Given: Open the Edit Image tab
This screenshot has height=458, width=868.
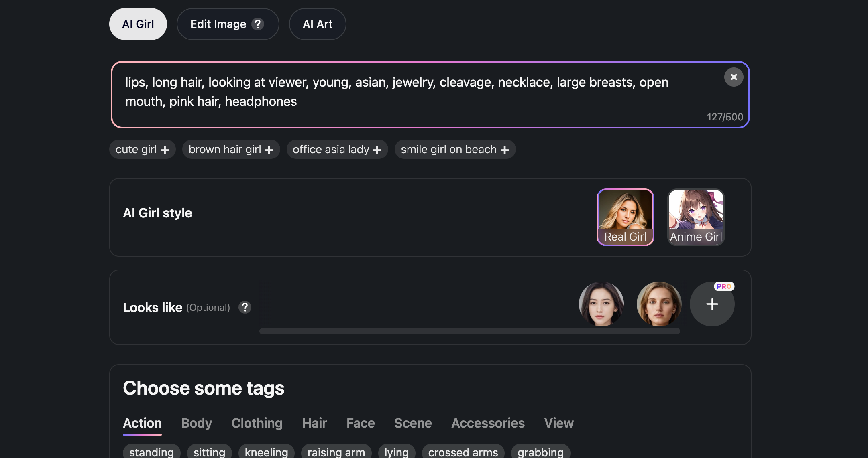Looking at the screenshot, I should (x=218, y=24).
